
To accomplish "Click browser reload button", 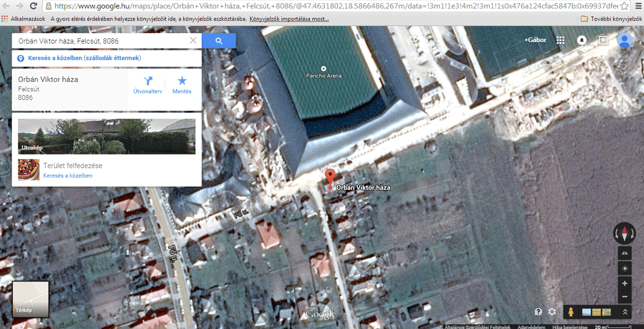I will (x=33, y=6).
